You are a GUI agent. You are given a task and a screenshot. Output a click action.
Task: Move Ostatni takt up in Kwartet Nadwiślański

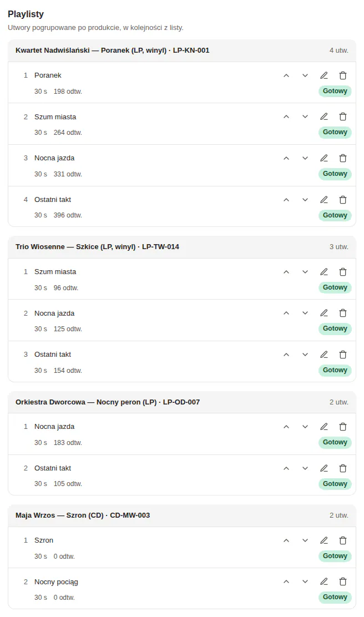(286, 200)
